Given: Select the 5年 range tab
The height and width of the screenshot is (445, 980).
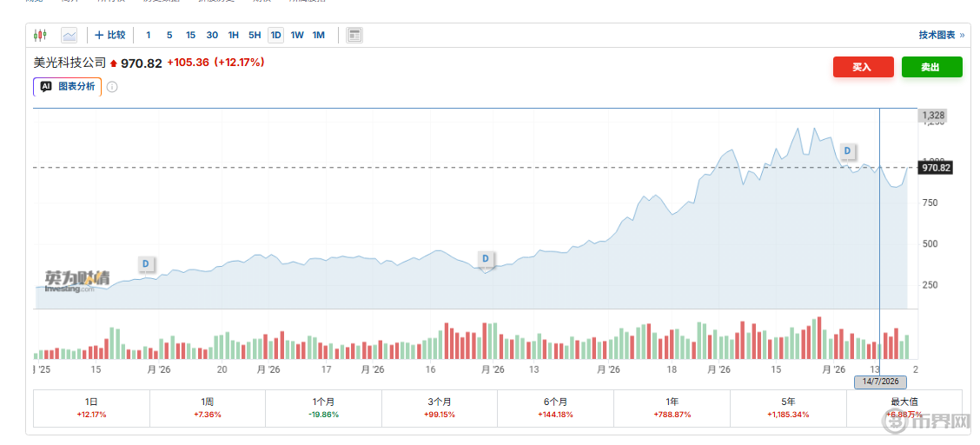Looking at the screenshot, I should 788,408.
